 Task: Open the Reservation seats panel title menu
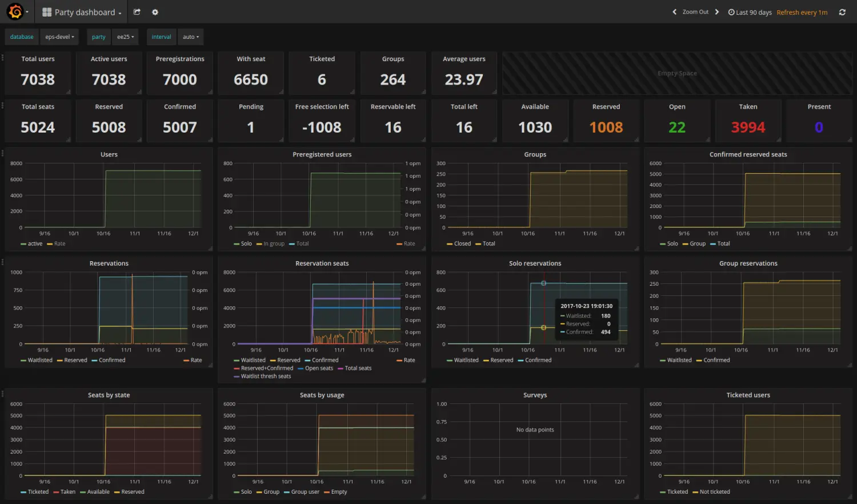(322, 263)
